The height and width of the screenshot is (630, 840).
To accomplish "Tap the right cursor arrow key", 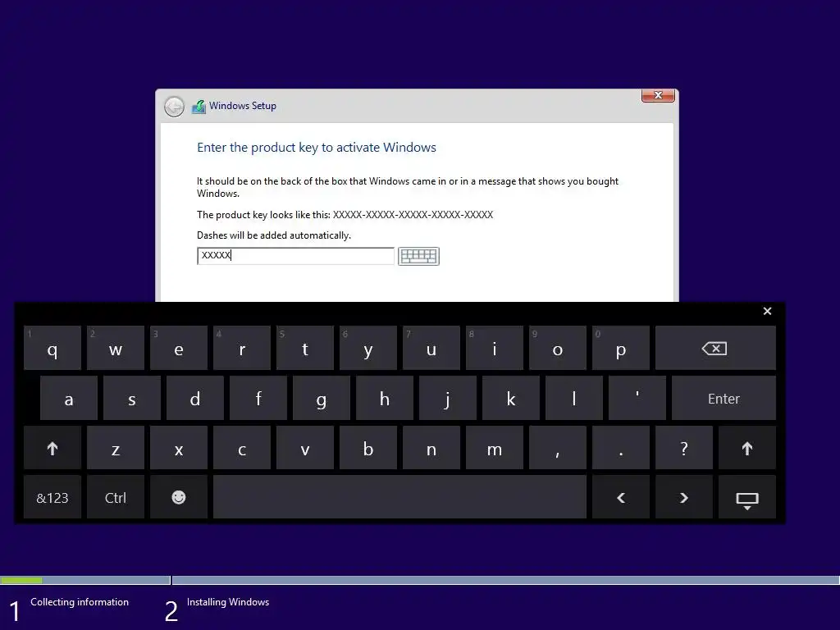I will (684, 498).
